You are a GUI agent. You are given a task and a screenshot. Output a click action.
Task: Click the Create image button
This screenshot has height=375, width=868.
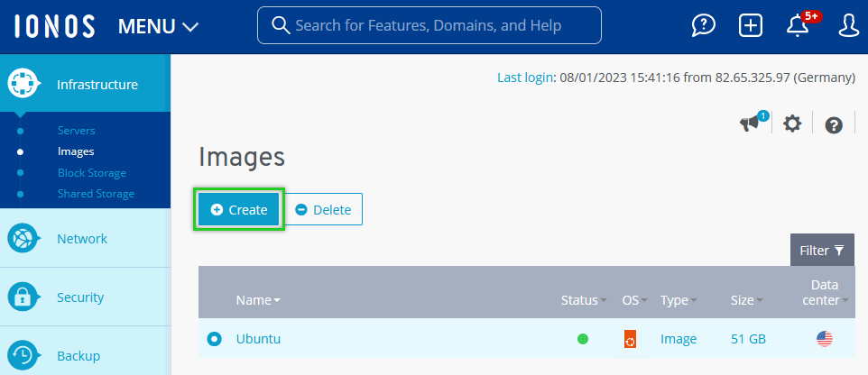(x=239, y=209)
